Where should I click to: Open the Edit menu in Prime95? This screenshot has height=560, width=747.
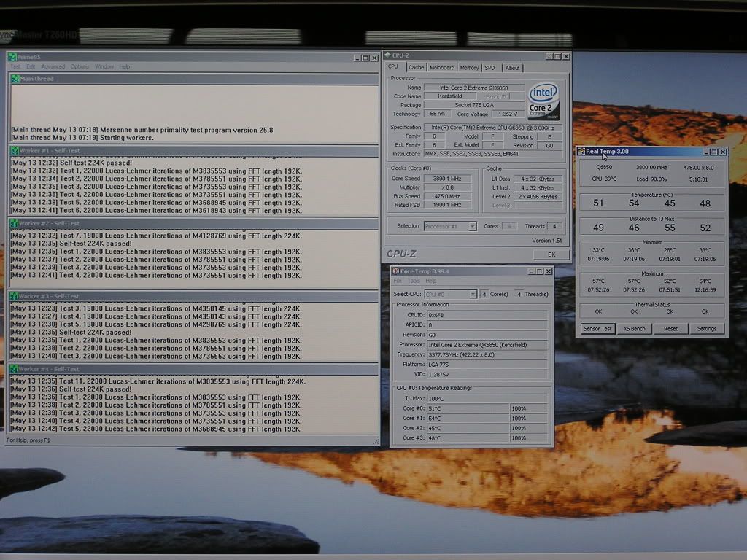(x=31, y=66)
